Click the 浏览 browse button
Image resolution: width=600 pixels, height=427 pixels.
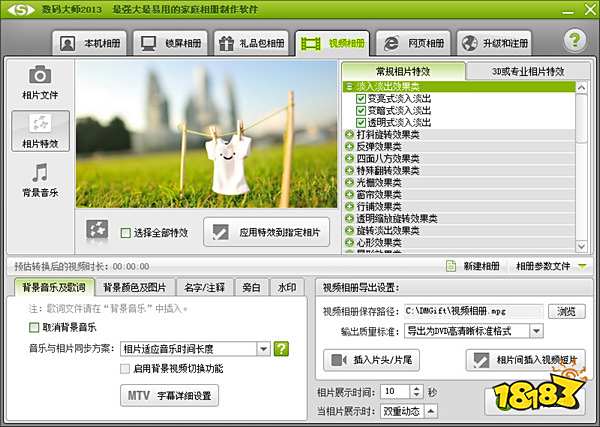coord(567,311)
